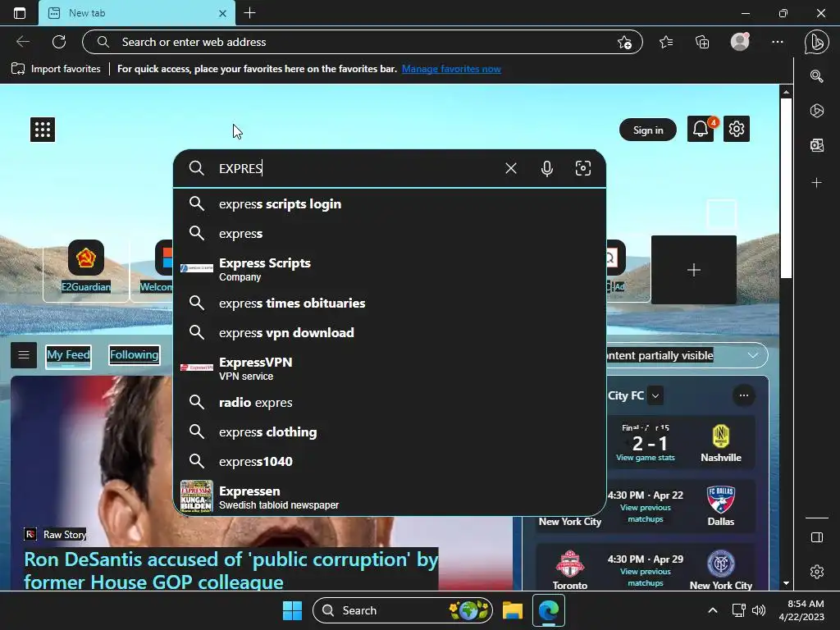
Task: Open the Collections icon
Action: (x=702, y=42)
